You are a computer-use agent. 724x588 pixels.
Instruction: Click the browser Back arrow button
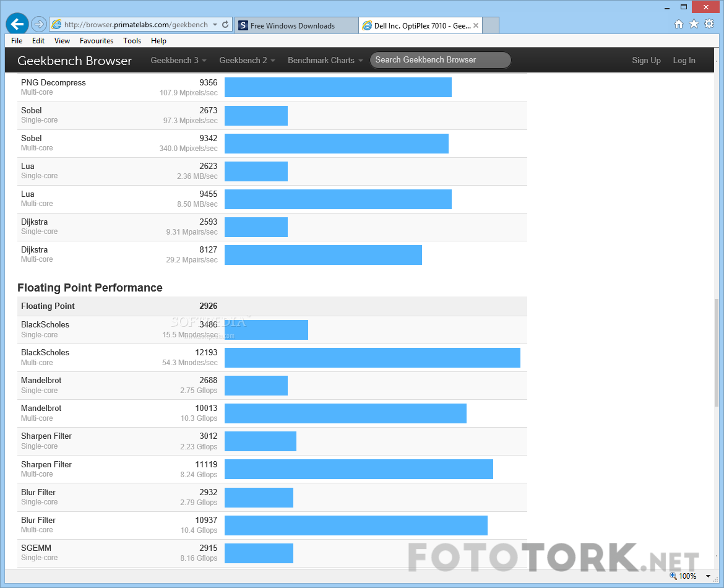17,24
